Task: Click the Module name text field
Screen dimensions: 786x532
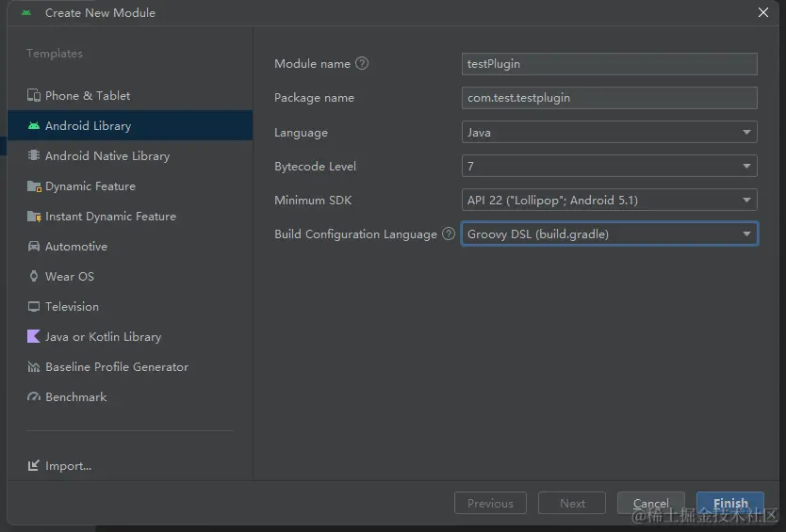Action: 609,64
